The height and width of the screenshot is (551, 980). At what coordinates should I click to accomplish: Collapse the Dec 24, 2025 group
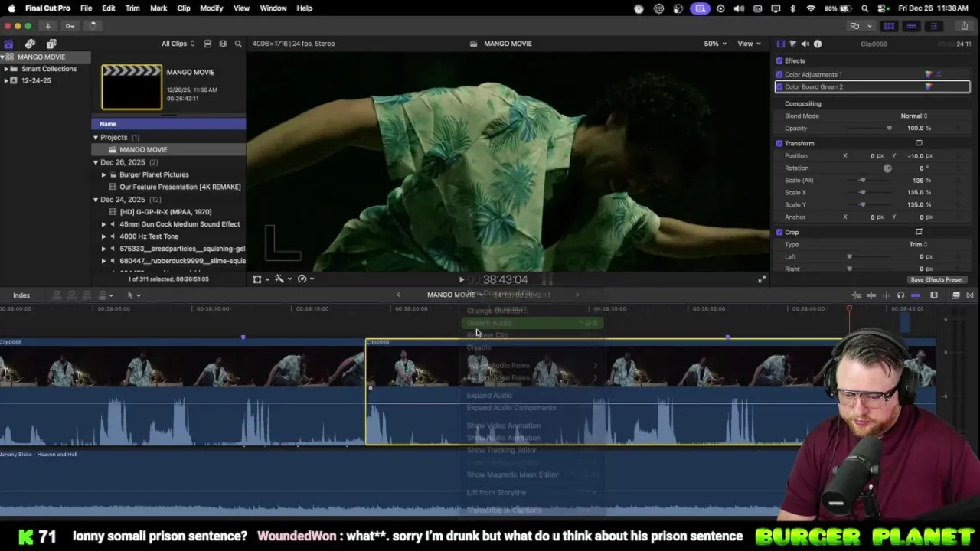96,200
